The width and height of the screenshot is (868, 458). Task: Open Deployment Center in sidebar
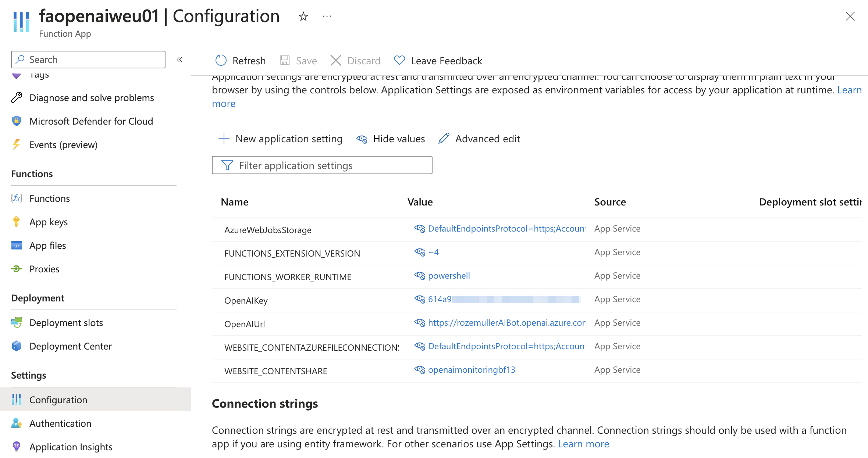[70, 346]
